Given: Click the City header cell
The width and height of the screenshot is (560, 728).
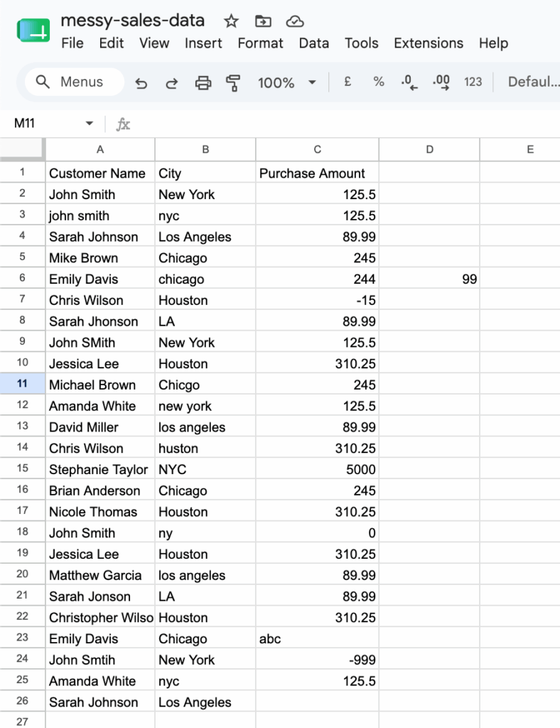Looking at the screenshot, I should (205, 173).
